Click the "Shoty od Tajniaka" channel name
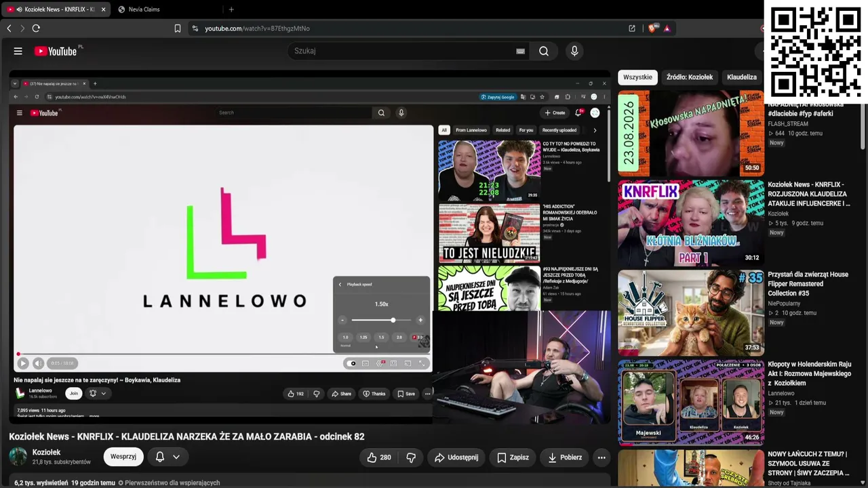Screen dimensions: 868x488 [789, 483]
